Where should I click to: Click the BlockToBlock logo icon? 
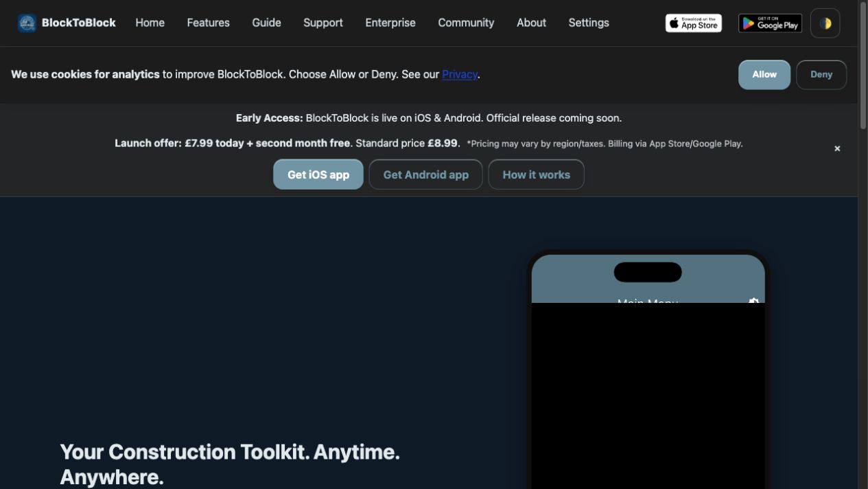click(x=27, y=23)
